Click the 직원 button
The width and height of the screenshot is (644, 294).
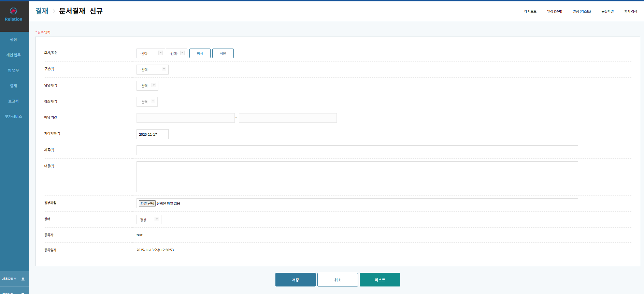pos(223,53)
